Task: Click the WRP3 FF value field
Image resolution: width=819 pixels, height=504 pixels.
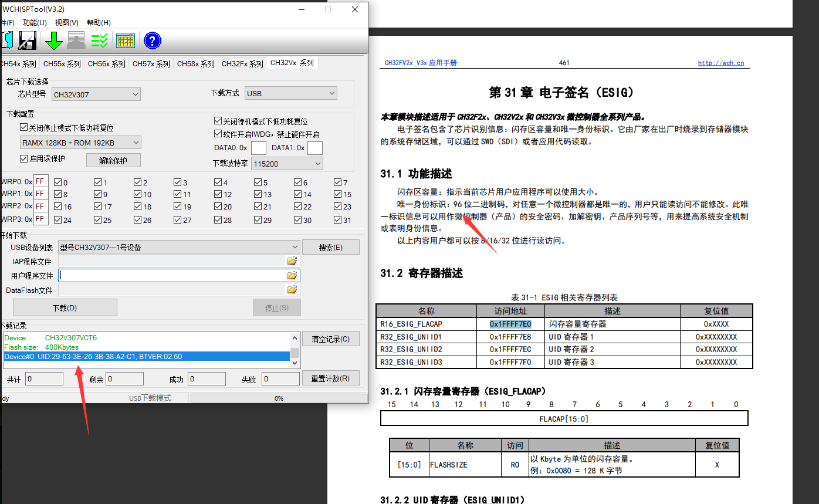Action: pyautogui.click(x=41, y=219)
